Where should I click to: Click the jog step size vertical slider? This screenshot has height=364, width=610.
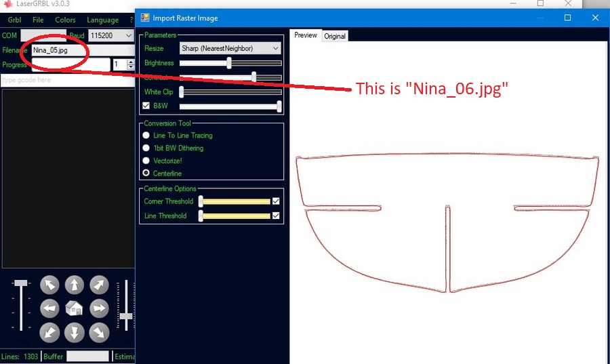(x=125, y=305)
